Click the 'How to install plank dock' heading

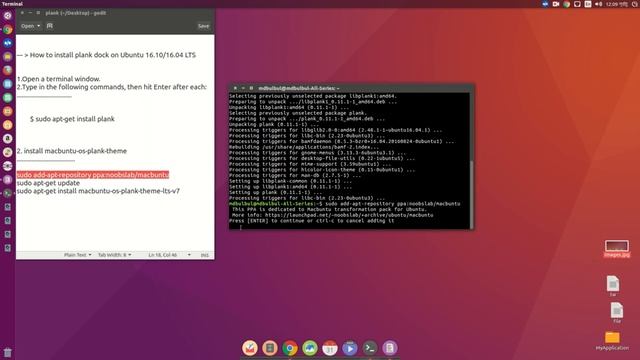[x=106, y=55]
